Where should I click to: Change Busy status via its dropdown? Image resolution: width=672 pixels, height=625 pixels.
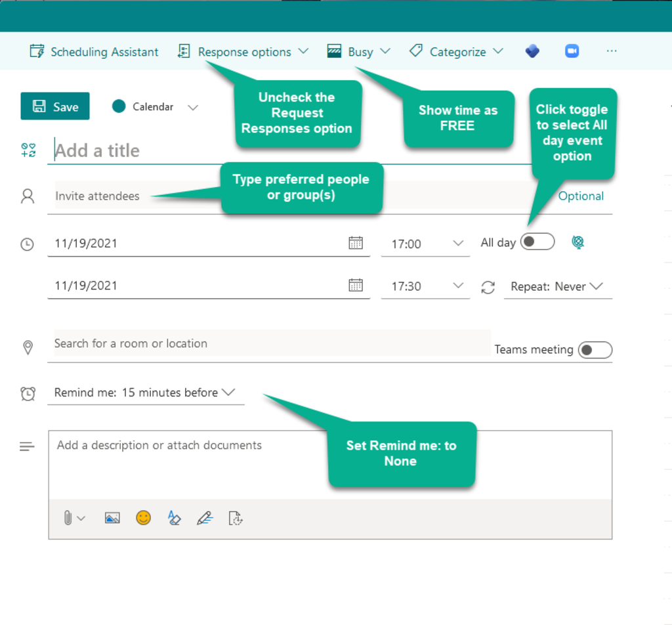coord(358,51)
